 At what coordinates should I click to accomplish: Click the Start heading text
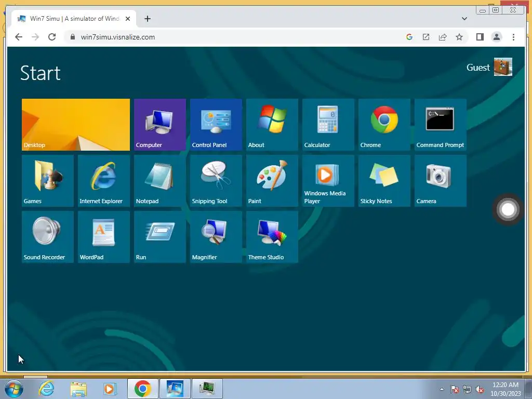point(41,73)
